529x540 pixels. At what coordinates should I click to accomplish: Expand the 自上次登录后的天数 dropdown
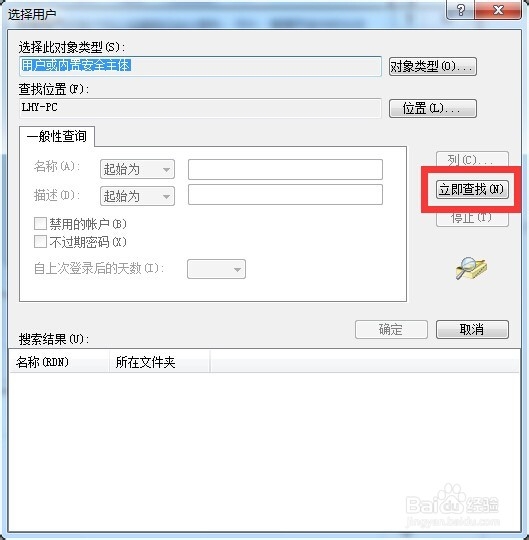[x=216, y=269]
